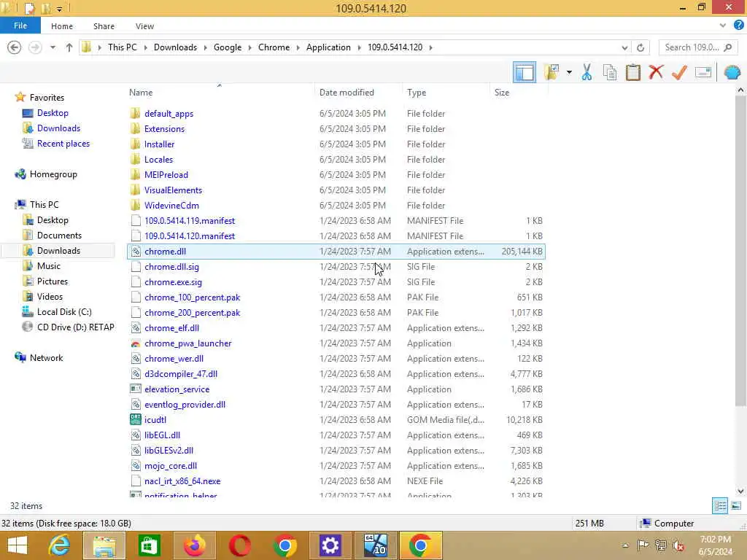Show hidden tray icons arrow
Screen dimensions: 747x560
(x=625, y=545)
